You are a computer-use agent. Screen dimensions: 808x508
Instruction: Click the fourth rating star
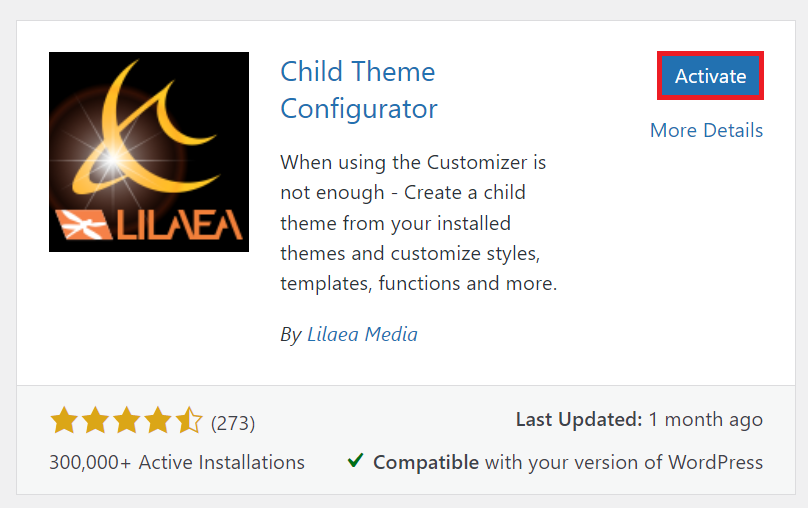tap(158, 422)
